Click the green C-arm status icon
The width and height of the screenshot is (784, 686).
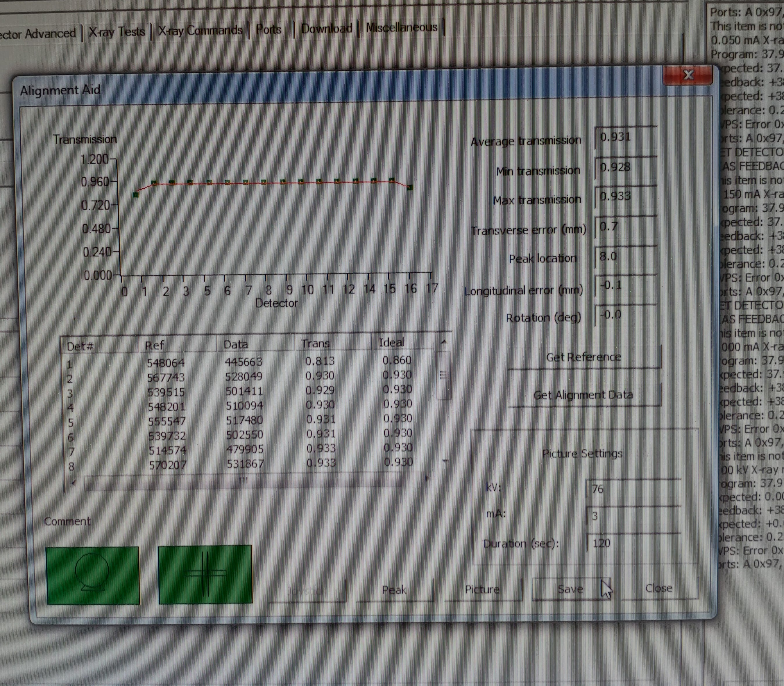click(x=93, y=575)
